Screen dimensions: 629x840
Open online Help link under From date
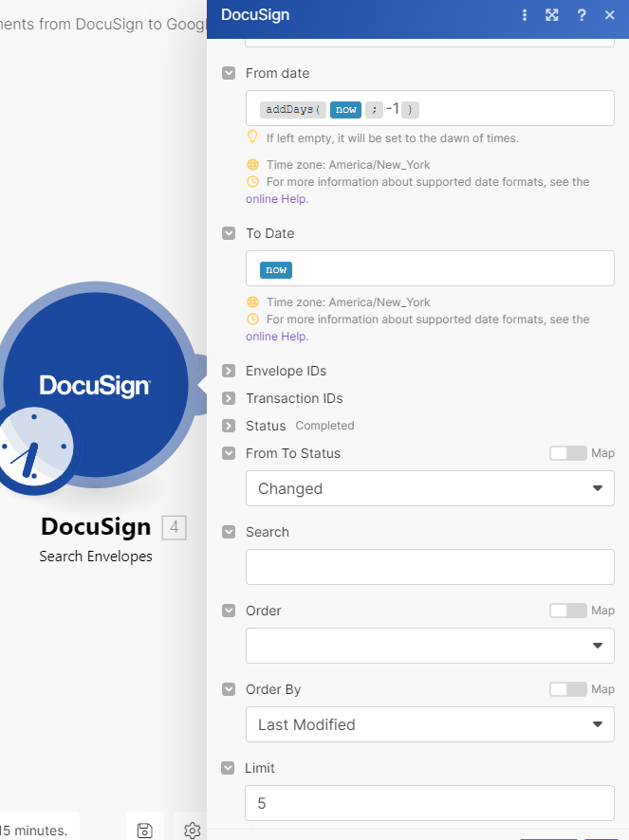point(277,199)
